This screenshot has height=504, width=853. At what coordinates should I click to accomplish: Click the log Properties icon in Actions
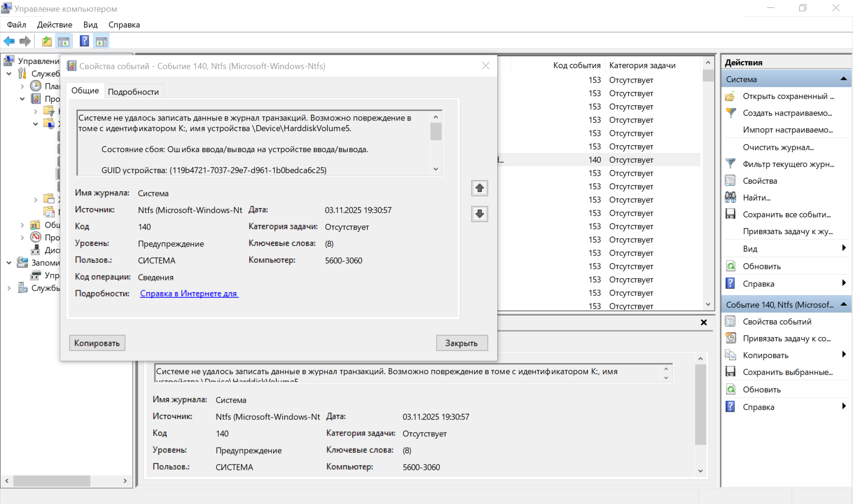730,181
